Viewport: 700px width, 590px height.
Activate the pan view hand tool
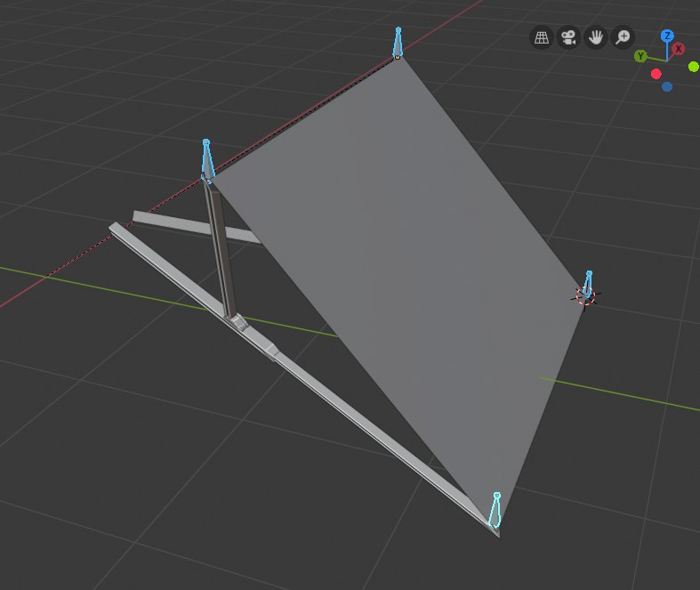tap(596, 37)
